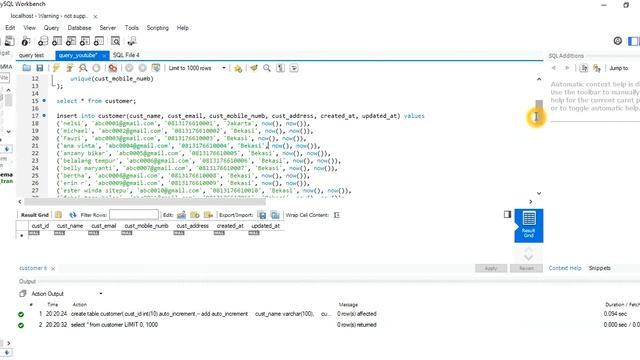Image resolution: width=640 pixels, height=360 pixels.
Task: Select the Result Grid side panel button
Action: coord(529,225)
